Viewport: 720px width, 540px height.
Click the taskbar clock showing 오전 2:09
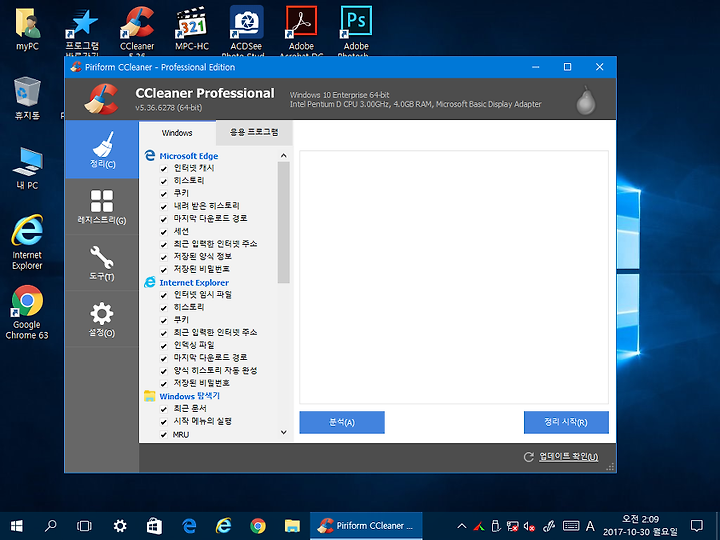coord(640,526)
